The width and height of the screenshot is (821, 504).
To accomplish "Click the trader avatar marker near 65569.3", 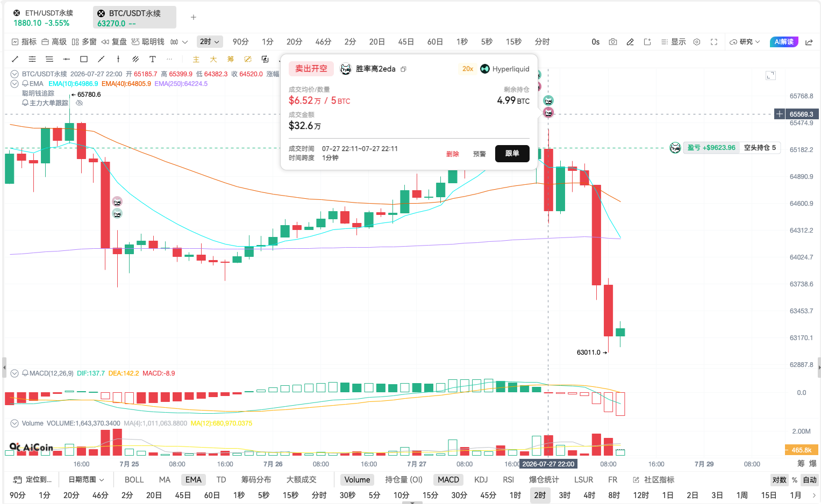I will pyautogui.click(x=548, y=112).
